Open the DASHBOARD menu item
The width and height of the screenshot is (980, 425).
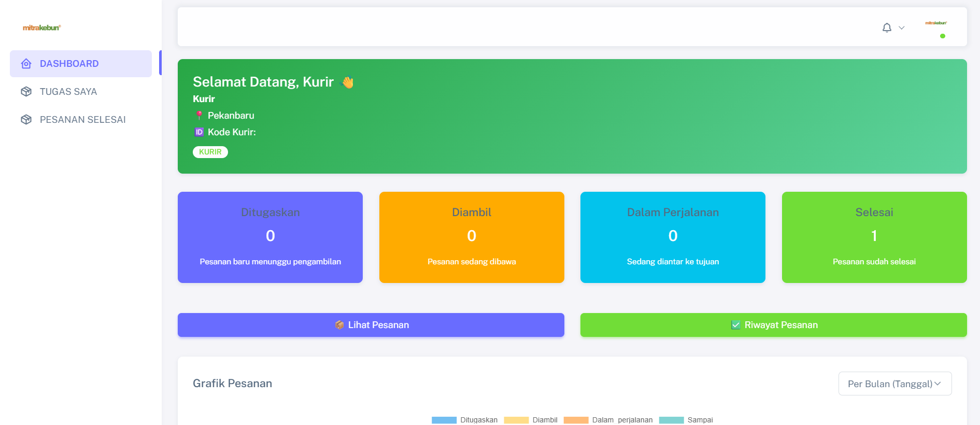pos(81,64)
